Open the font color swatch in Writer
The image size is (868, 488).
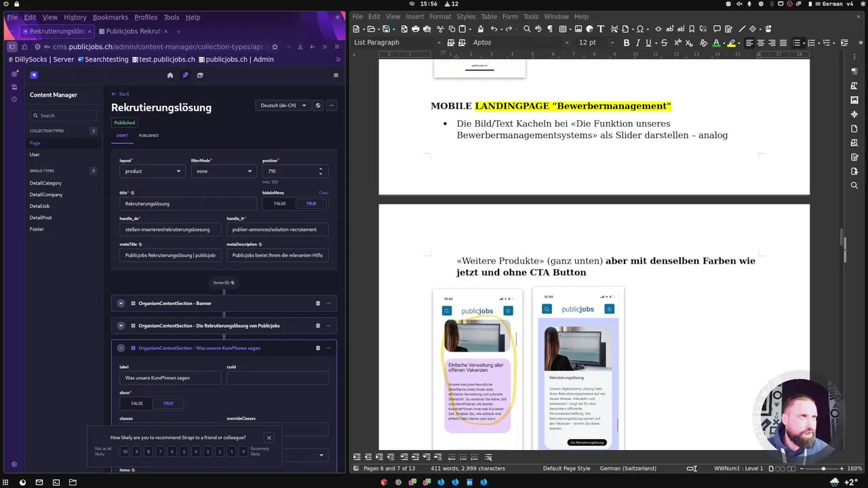[716, 43]
